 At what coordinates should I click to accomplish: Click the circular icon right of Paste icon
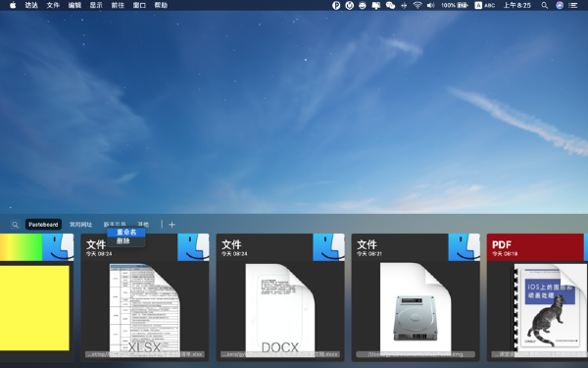[350, 5]
